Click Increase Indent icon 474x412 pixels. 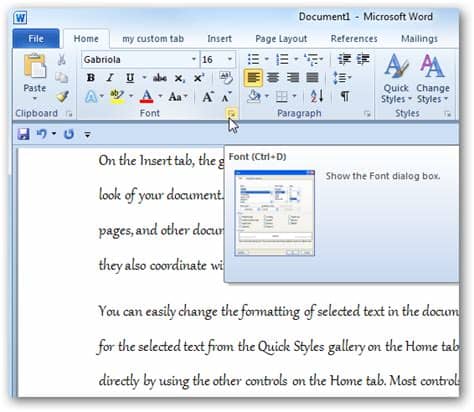tap(363, 59)
